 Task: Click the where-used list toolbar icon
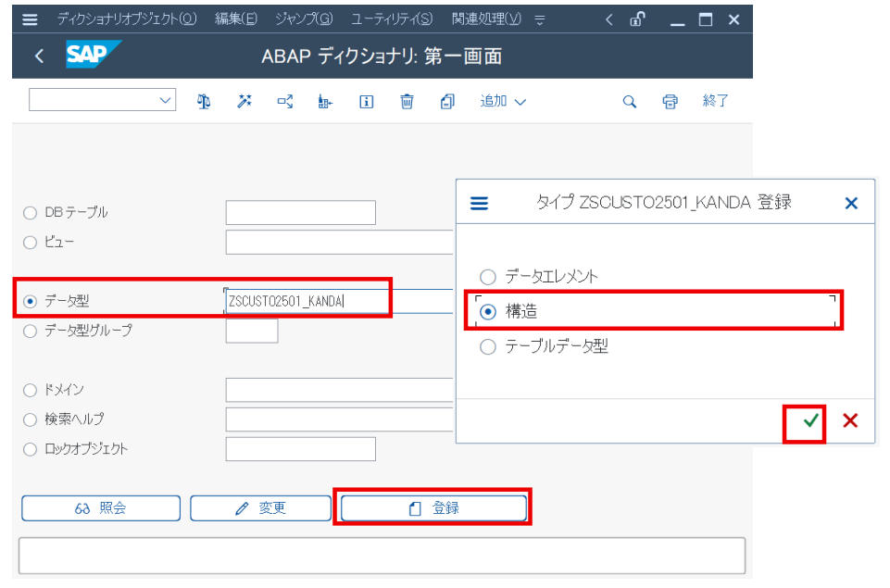(x=285, y=102)
